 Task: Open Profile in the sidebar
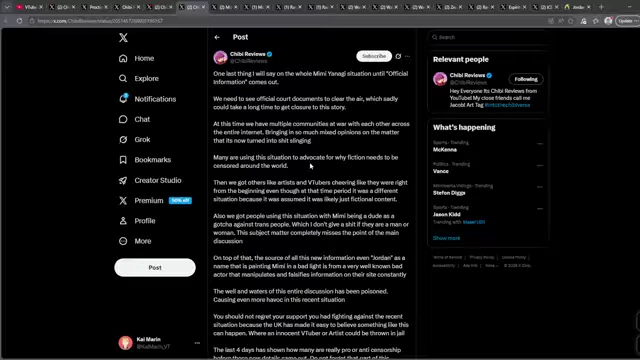coord(137,221)
